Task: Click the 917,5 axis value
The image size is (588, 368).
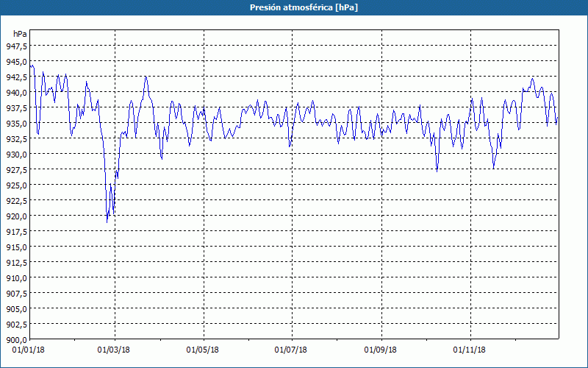Action: tap(16, 232)
